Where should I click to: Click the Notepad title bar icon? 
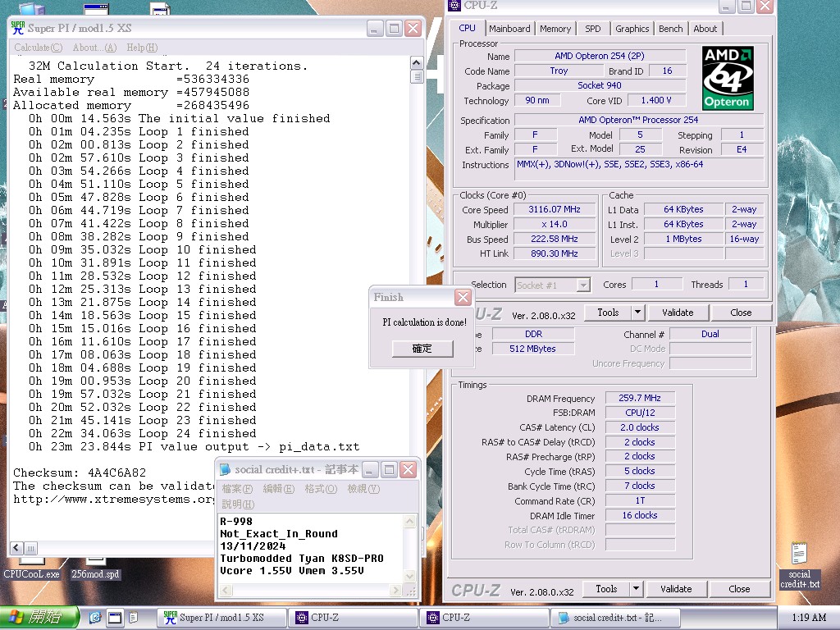point(225,470)
